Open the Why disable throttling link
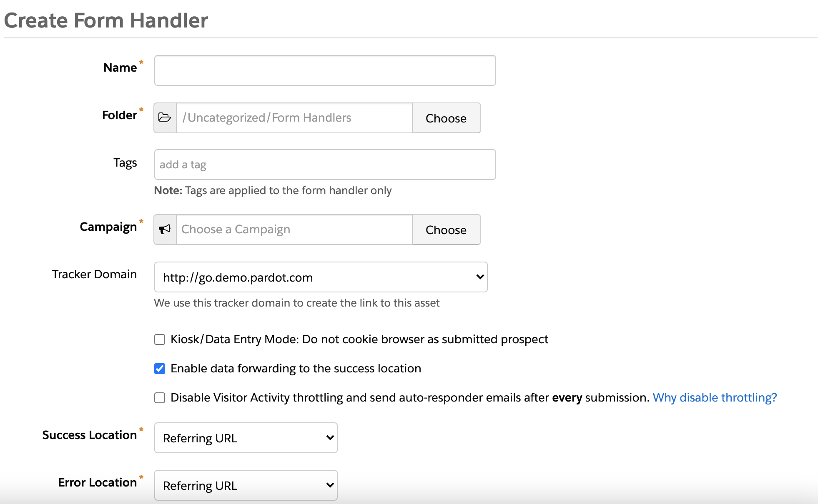This screenshot has width=818, height=504. point(715,398)
